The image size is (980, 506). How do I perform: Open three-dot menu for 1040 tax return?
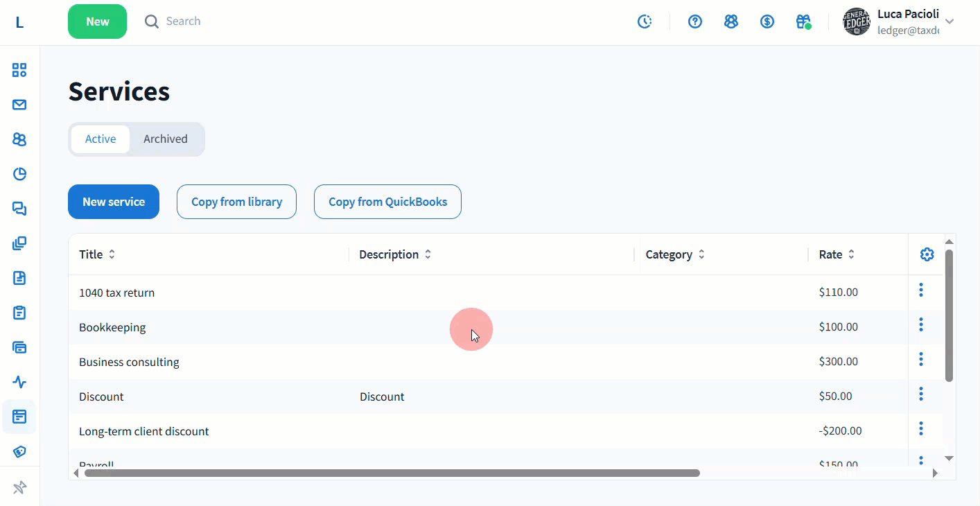921,290
